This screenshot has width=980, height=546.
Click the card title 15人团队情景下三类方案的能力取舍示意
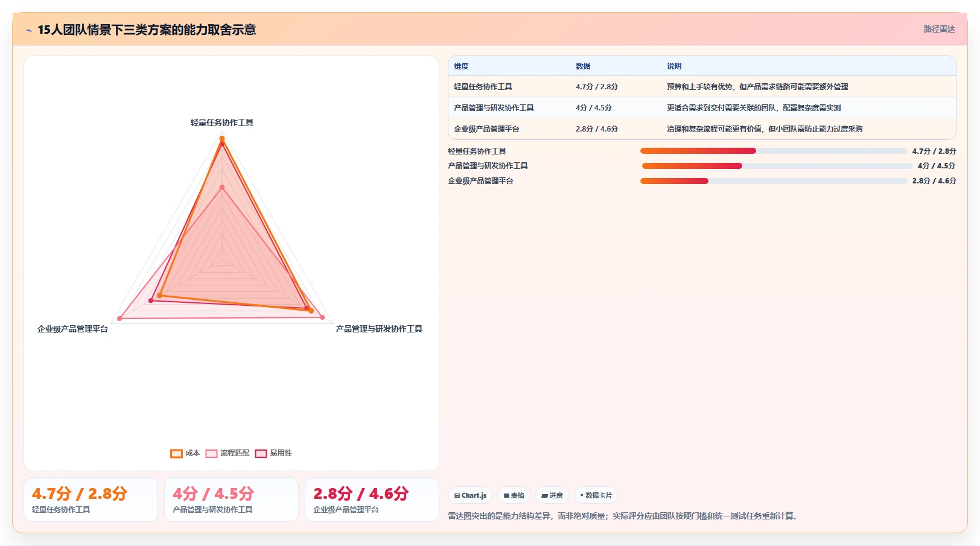point(147,30)
